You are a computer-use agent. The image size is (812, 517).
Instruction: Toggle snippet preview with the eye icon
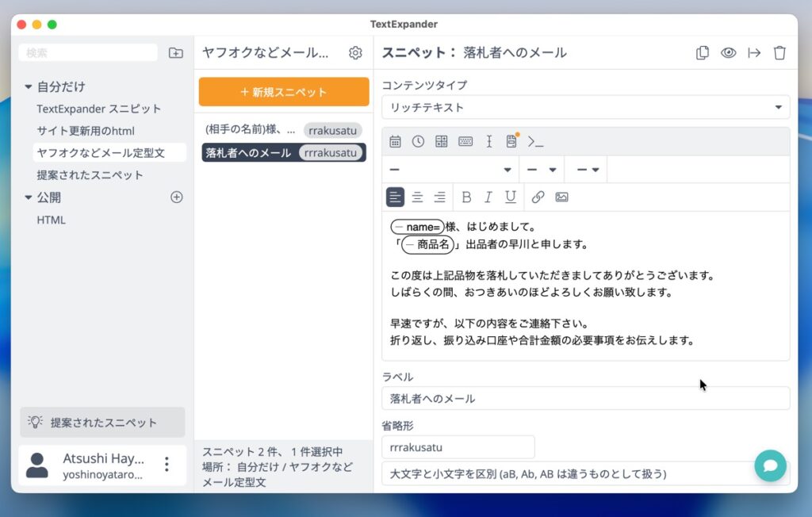coord(728,53)
